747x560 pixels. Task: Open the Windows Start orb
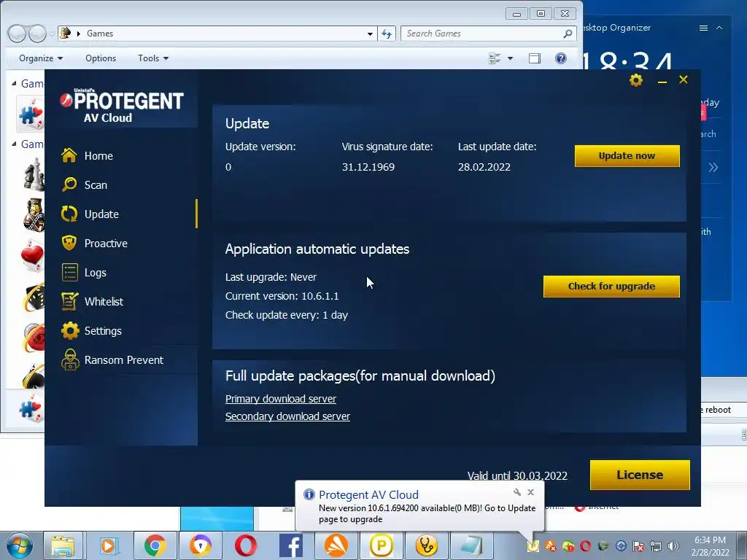pyautogui.click(x=20, y=545)
